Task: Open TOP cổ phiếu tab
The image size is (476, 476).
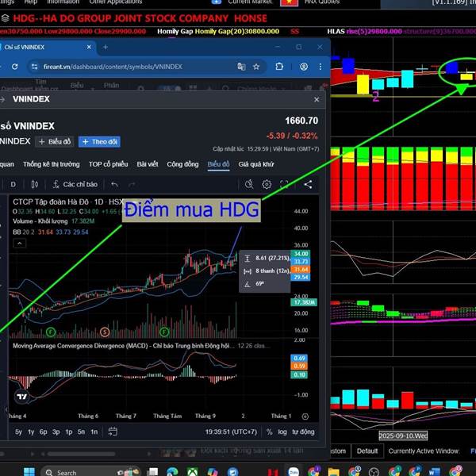Action: pyautogui.click(x=109, y=164)
